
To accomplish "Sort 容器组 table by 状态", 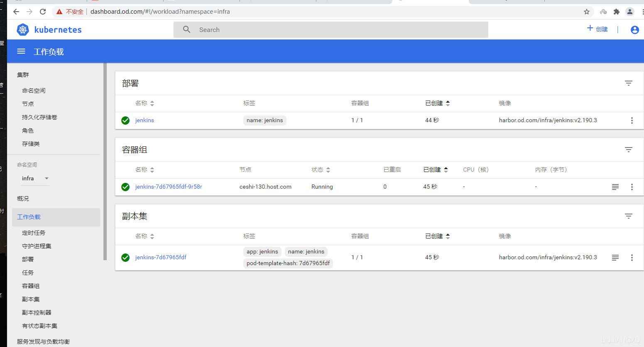I will 321,170.
